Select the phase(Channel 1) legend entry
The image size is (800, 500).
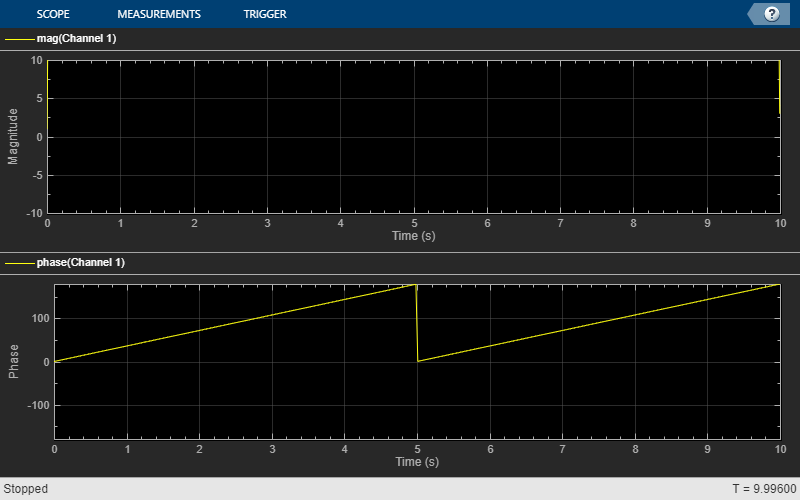click(x=81, y=262)
